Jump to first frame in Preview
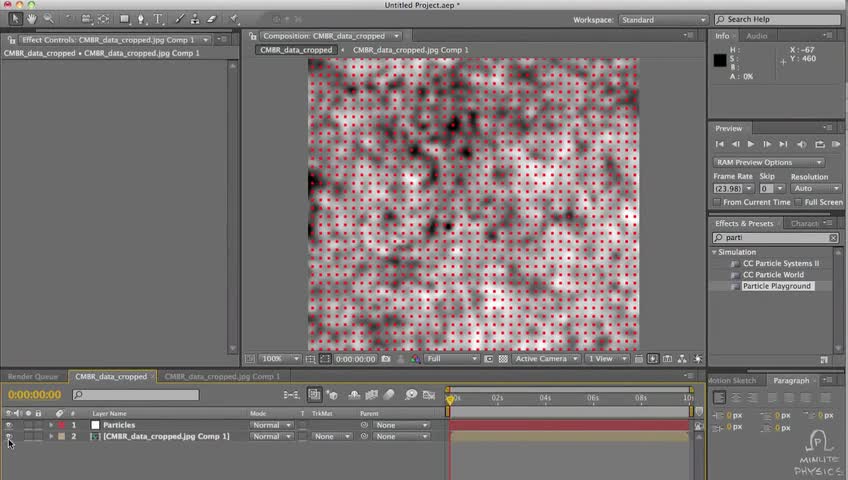 (720, 144)
